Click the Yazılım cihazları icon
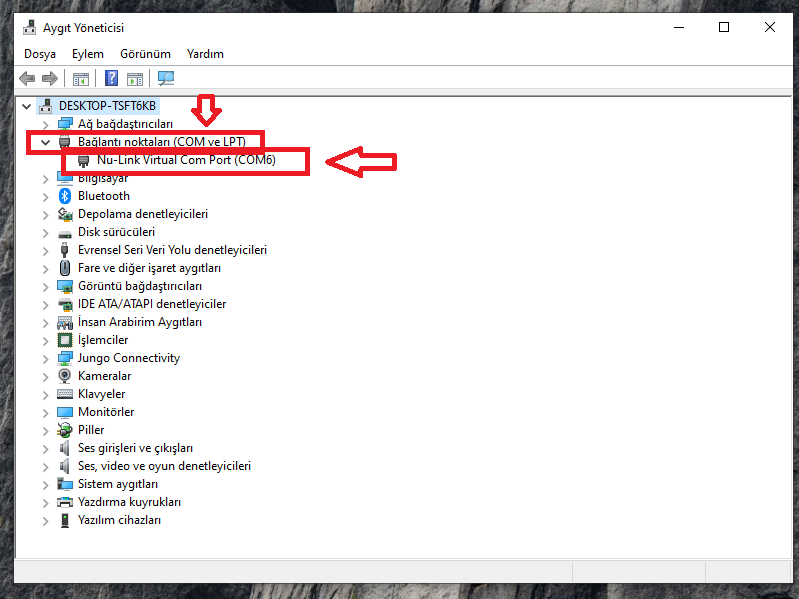Viewport: 799px width, 599px height. (65, 520)
